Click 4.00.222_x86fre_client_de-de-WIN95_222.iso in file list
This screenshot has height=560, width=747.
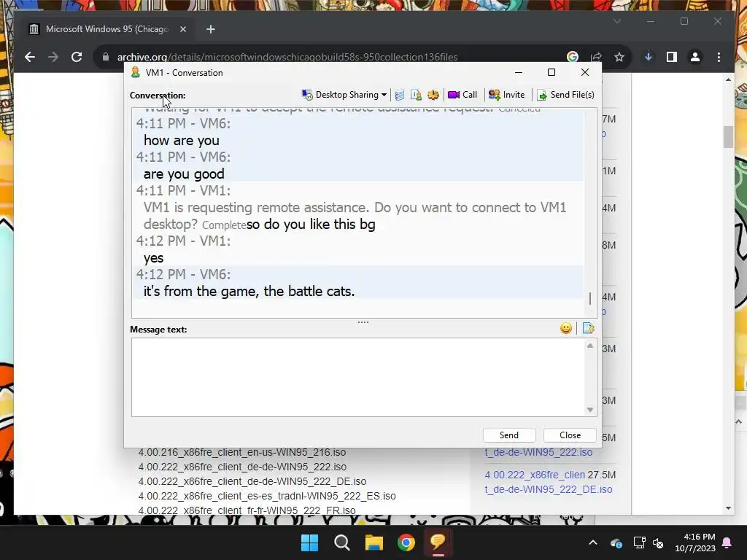pos(242,467)
